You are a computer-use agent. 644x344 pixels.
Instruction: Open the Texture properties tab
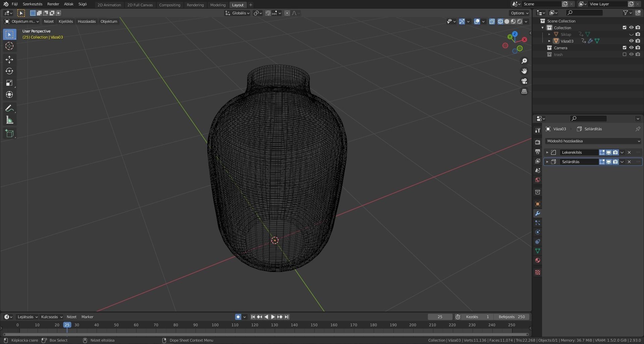[538, 272]
